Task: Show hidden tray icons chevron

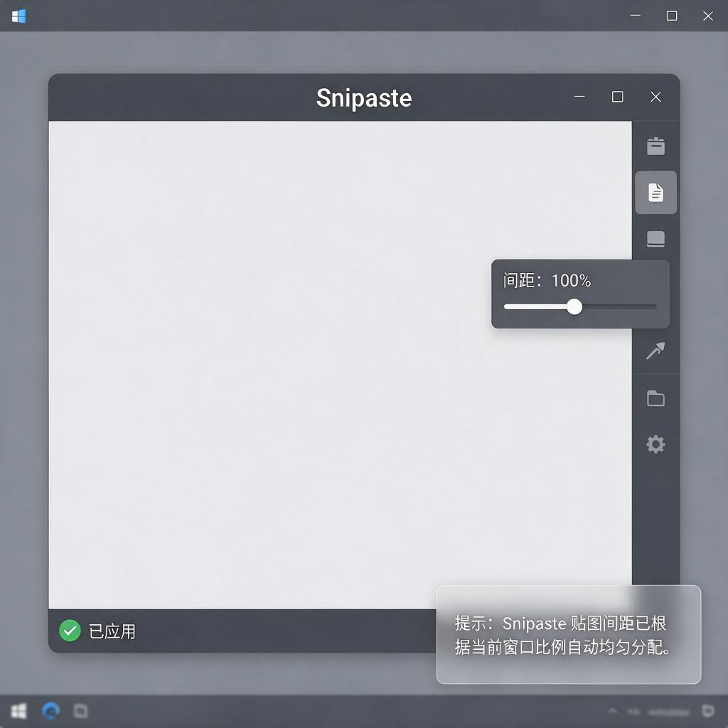Action: point(613,711)
